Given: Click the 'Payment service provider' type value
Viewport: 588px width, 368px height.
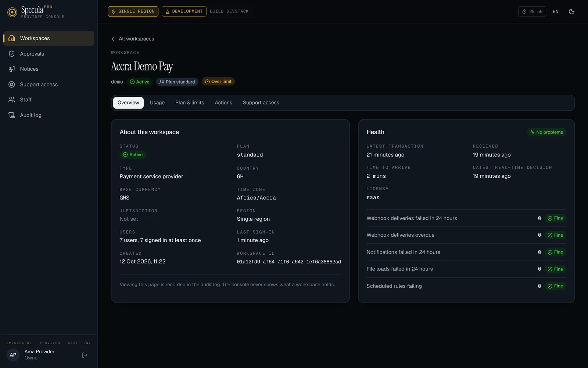Looking at the screenshot, I should pyautogui.click(x=151, y=176).
